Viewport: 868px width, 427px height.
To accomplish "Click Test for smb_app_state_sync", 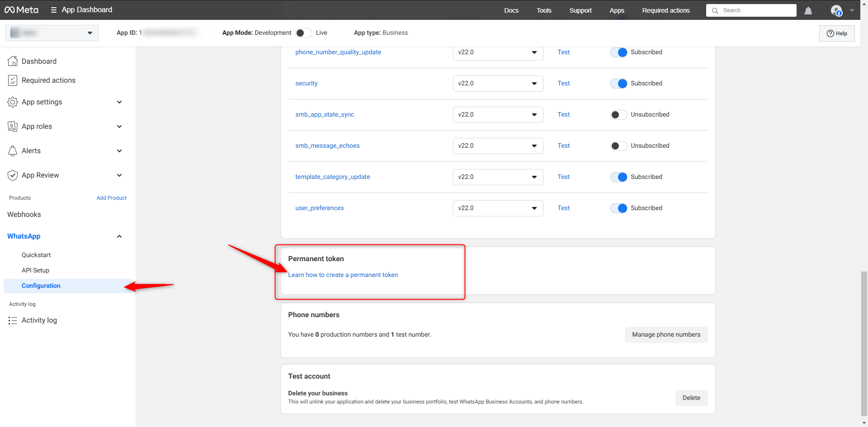I will [563, 115].
